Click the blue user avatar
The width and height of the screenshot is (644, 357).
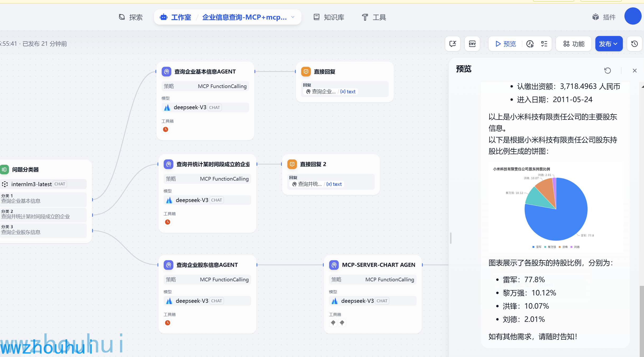(633, 16)
